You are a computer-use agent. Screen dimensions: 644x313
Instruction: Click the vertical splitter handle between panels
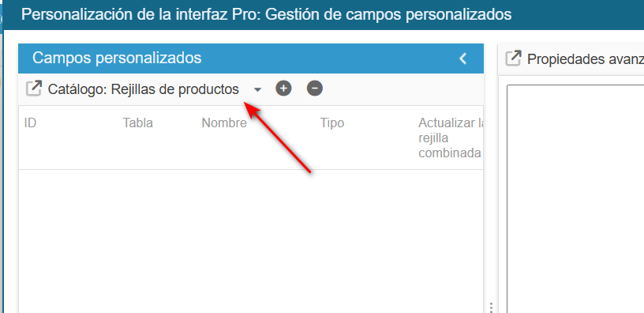point(491,307)
